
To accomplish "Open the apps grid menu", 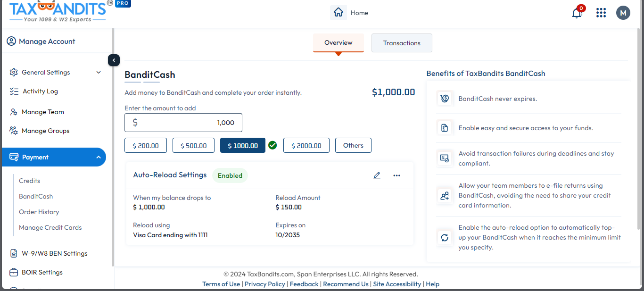I will point(601,13).
